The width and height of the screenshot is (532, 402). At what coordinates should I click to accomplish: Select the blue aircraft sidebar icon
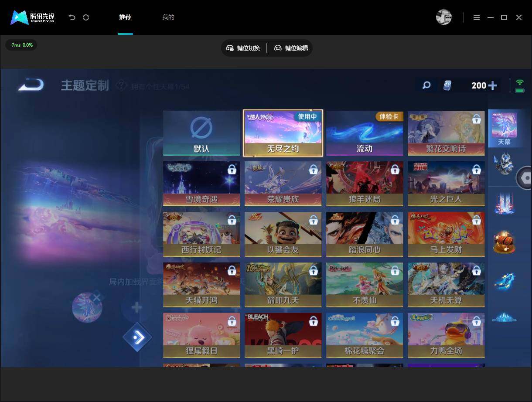point(504,281)
